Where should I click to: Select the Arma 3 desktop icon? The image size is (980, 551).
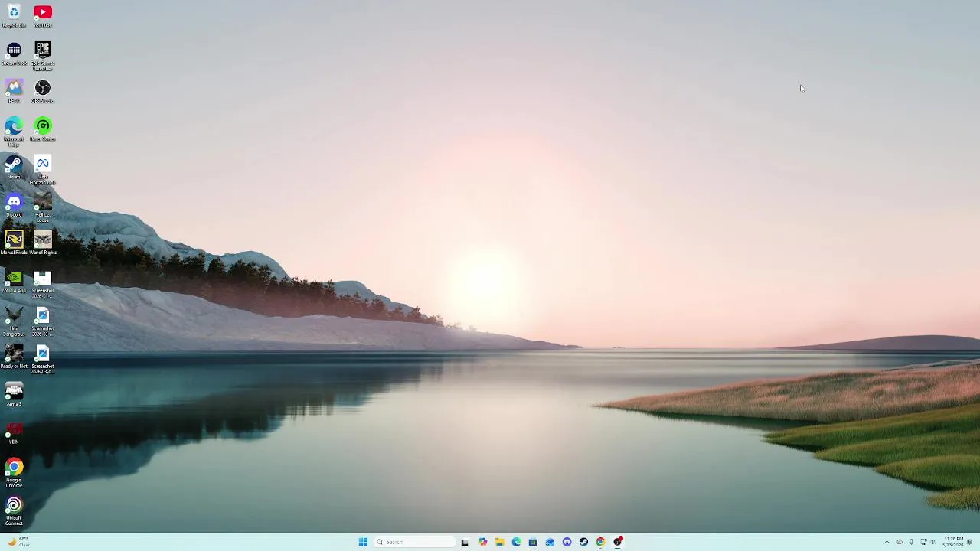14,395
